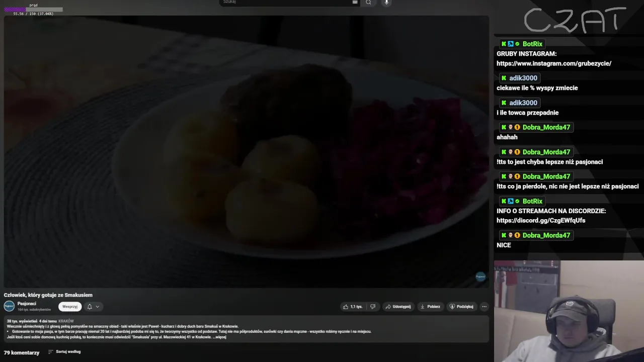Open the Instagram grubezycie link in chat
The width and height of the screenshot is (644, 362).
[x=554, y=63]
